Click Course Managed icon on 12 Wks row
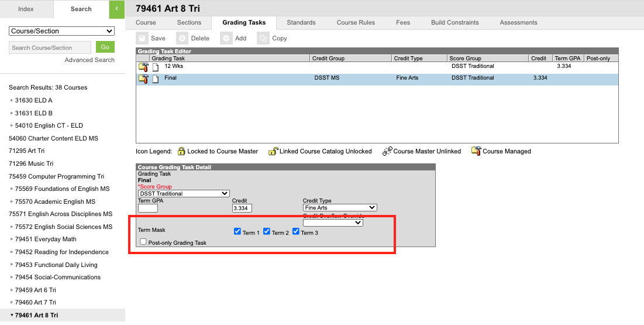The width and height of the screenshot is (644, 325). [x=143, y=67]
